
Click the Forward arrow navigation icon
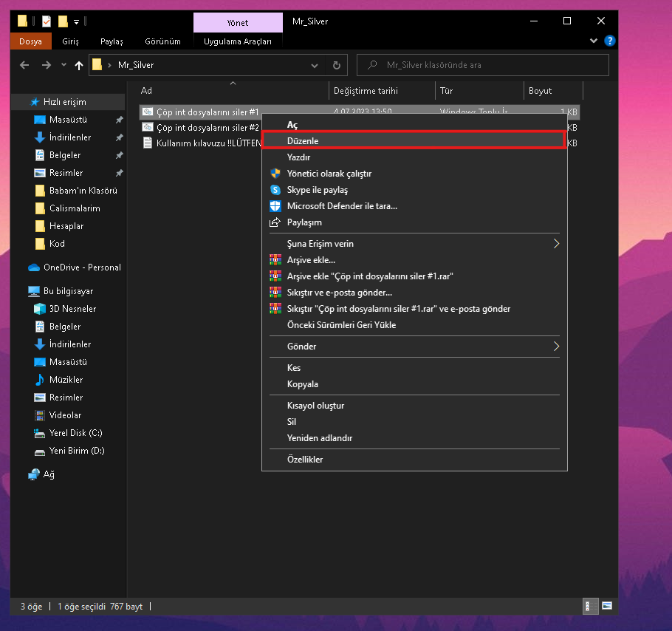[x=47, y=65]
